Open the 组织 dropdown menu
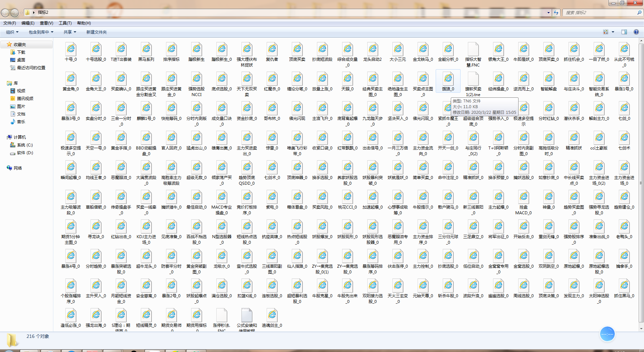This screenshot has height=352, width=644. pyautogui.click(x=12, y=32)
